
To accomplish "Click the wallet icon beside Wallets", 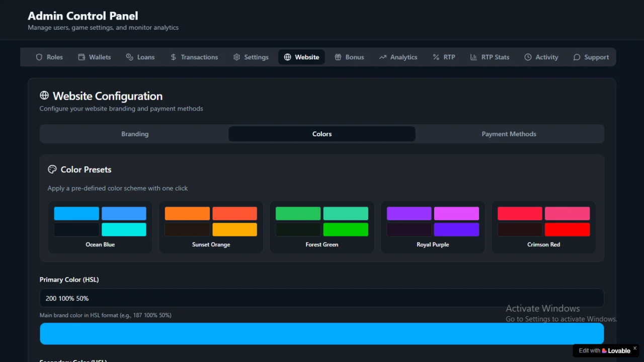I will pyautogui.click(x=82, y=57).
